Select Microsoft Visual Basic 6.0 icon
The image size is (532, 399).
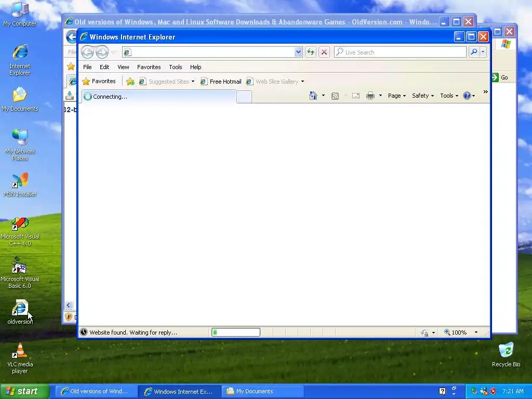(20, 273)
